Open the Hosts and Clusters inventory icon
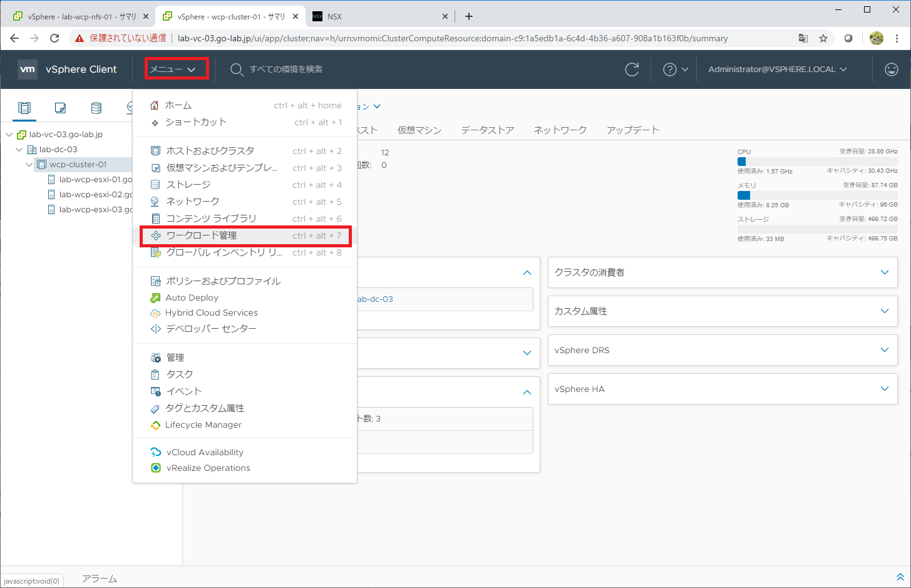Viewport: 911px width, 588px height. [x=24, y=108]
